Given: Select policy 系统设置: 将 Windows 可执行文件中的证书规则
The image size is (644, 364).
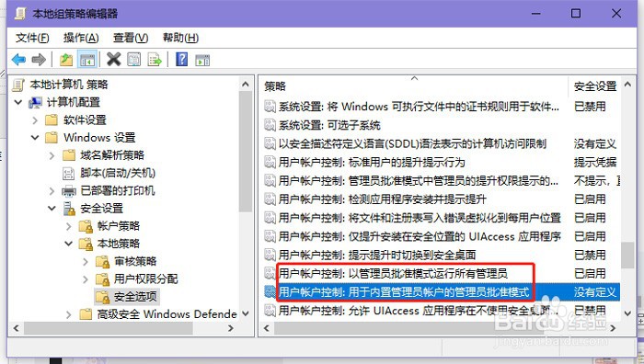Looking at the screenshot, I should [441, 107].
